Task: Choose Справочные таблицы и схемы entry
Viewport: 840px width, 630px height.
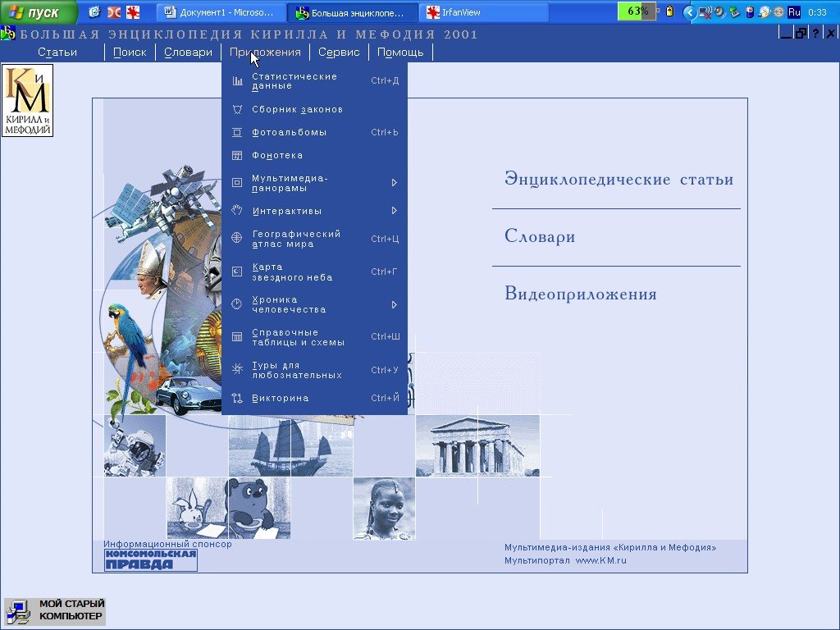Action: [x=298, y=337]
